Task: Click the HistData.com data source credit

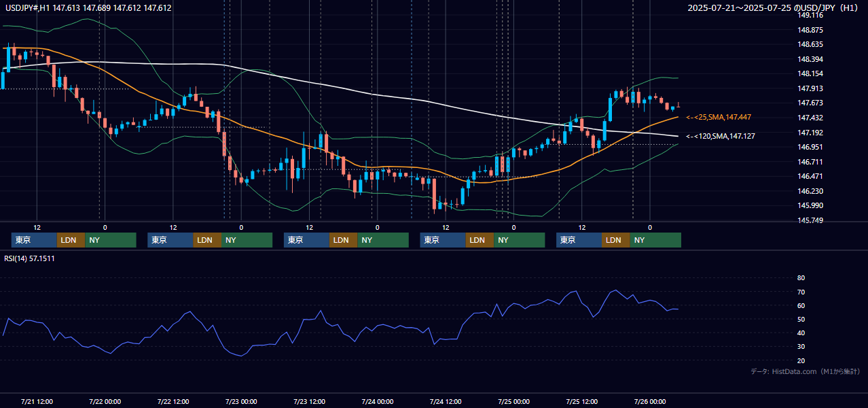Action: 805,371
